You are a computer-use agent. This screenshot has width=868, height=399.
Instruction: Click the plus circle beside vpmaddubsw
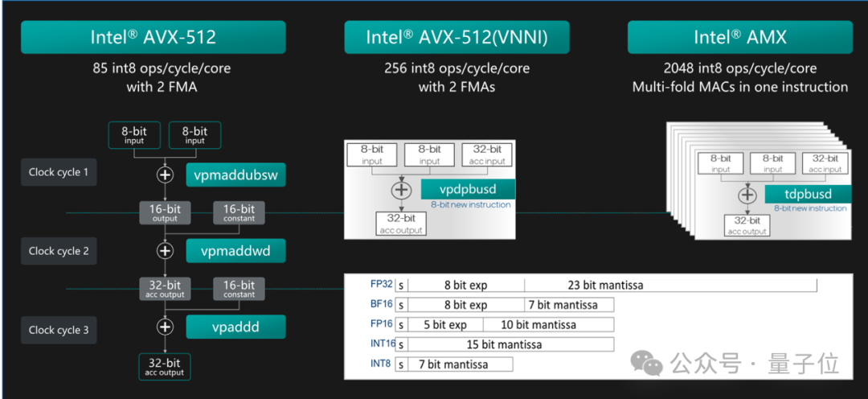[165, 174]
